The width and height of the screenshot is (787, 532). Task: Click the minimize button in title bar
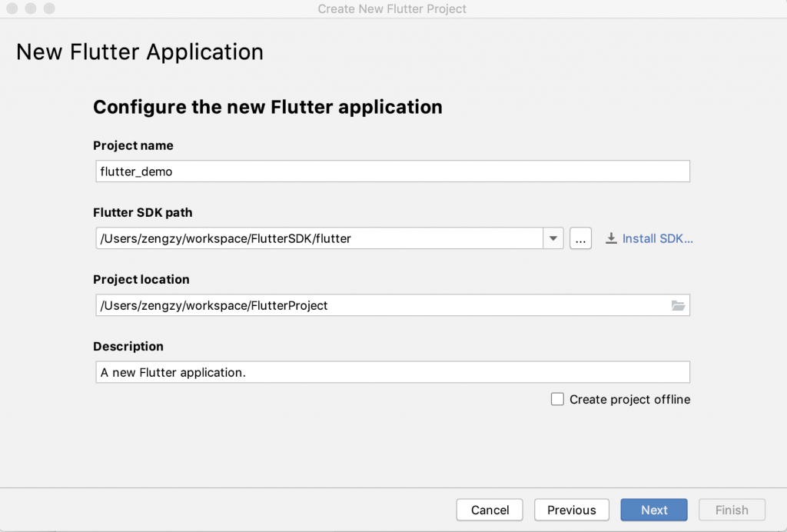tap(32, 9)
